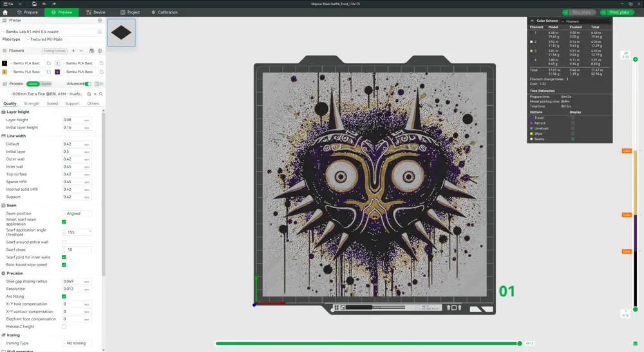
Task: Enable Scarf around entire wall checkbox
Action: tap(64, 242)
